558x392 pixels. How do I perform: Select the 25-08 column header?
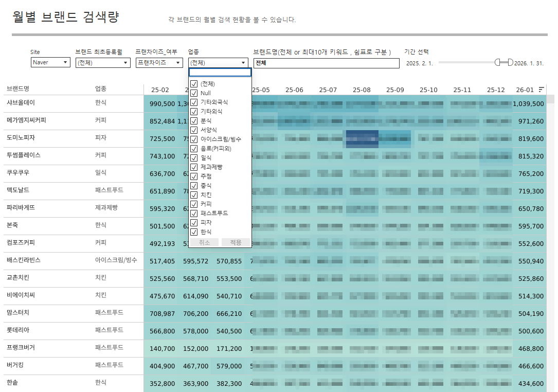click(x=362, y=90)
